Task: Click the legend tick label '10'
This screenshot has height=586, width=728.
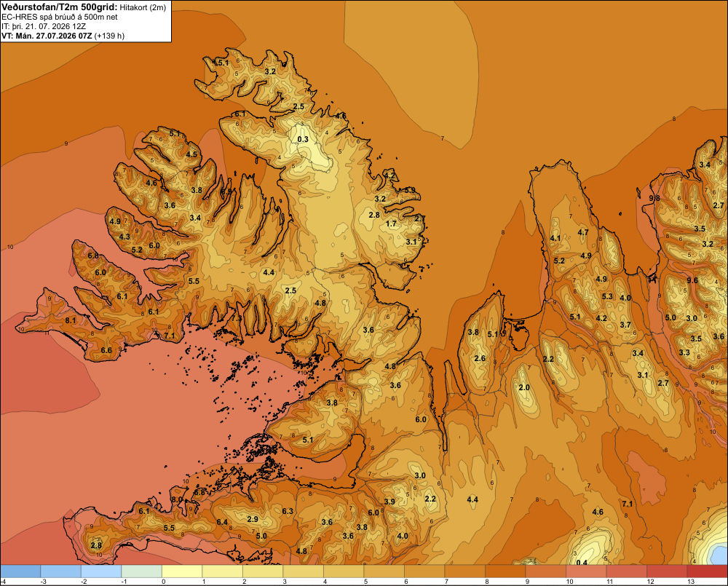Action: (x=569, y=582)
